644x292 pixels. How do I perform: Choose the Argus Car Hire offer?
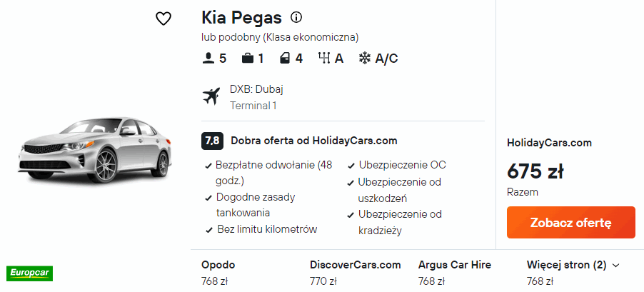[x=455, y=272]
